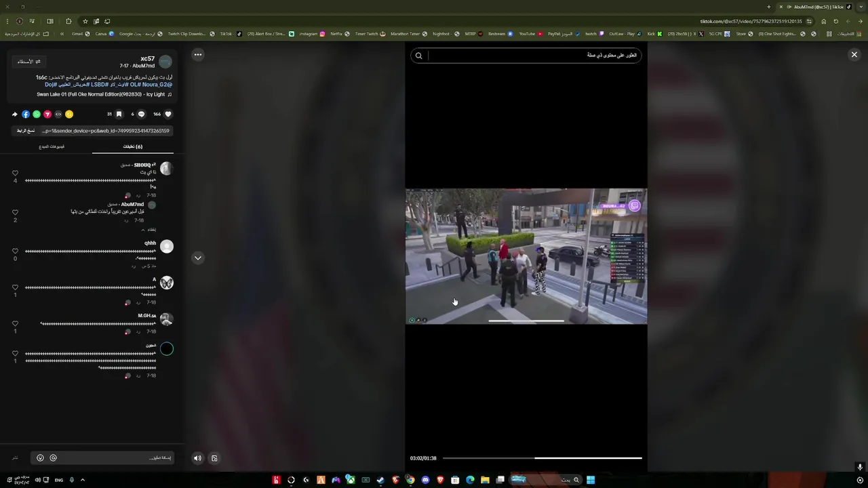
Task: Expand hidden bookmarks with the double chevron
Action: click(62, 33)
